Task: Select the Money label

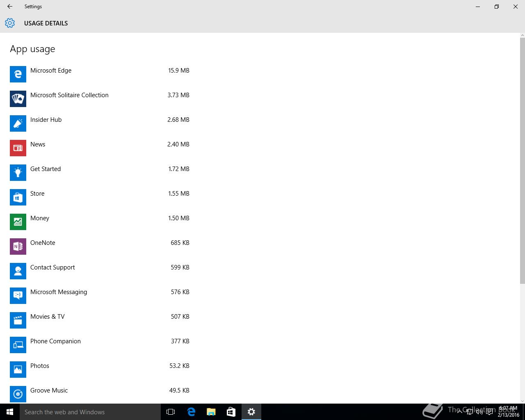Action: point(40,218)
